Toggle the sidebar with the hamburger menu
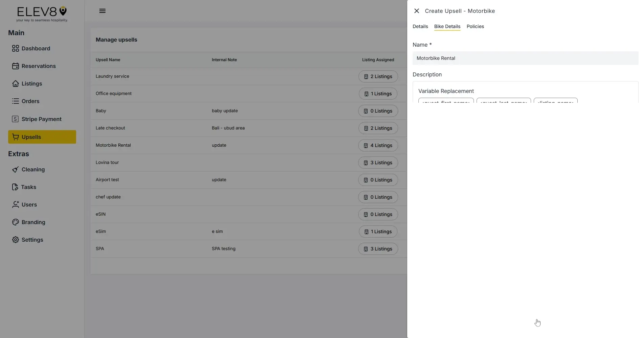This screenshot has width=644, height=338. click(102, 11)
